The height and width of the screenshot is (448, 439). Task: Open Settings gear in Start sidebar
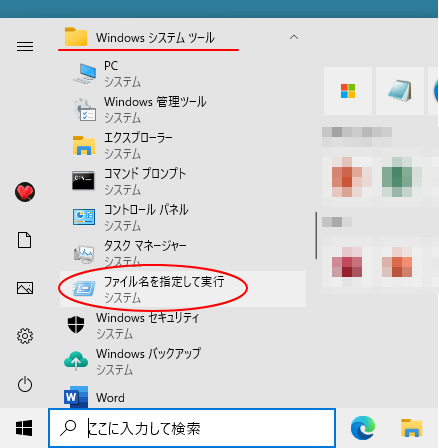25,336
